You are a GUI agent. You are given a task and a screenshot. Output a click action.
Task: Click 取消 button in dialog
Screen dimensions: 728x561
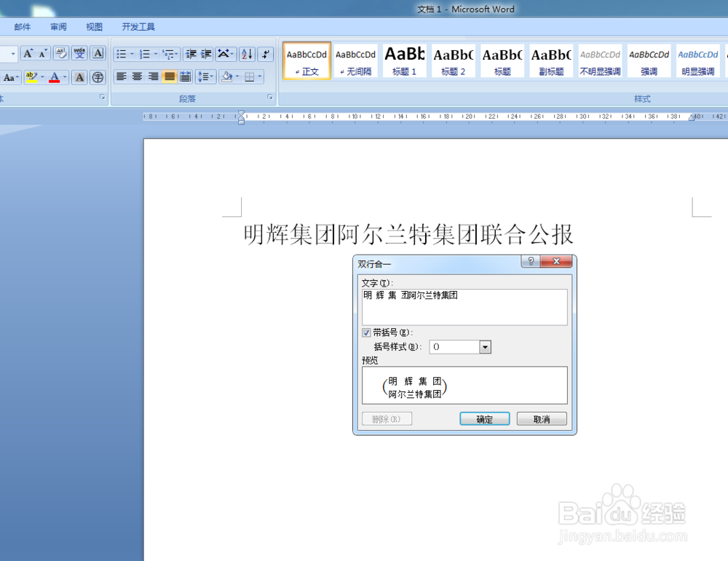(542, 419)
